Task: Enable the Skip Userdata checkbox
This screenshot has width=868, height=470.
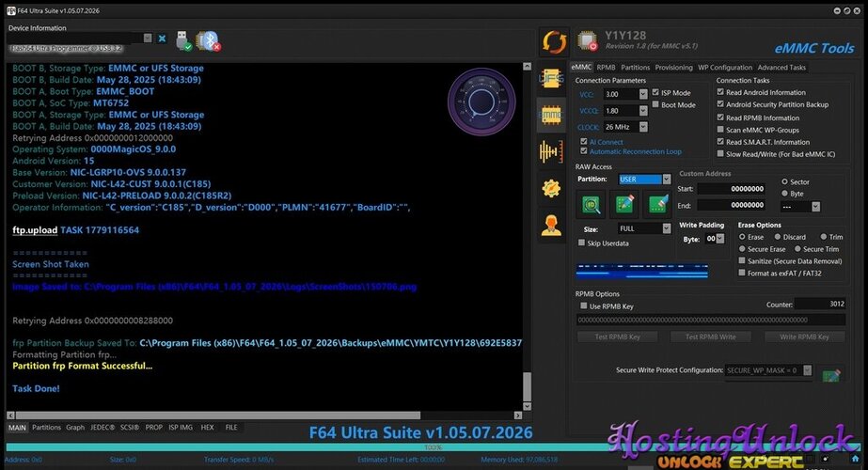Action: pyautogui.click(x=581, y=243)
